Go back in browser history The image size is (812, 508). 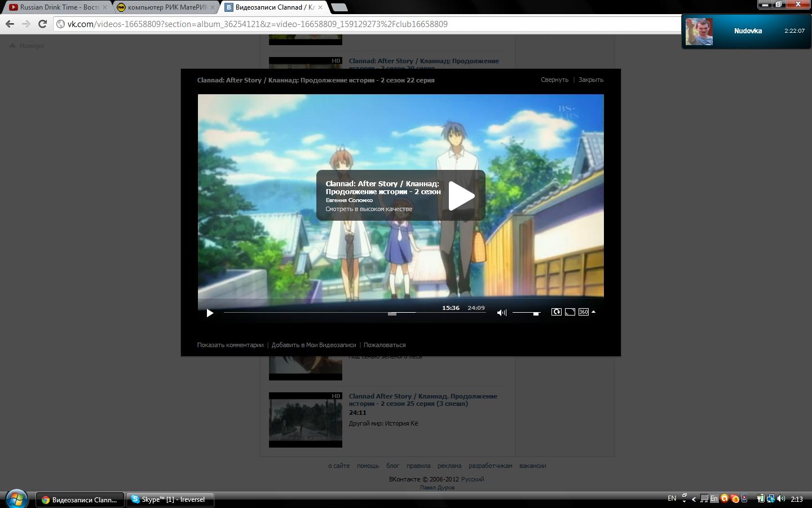click(10, 24)
